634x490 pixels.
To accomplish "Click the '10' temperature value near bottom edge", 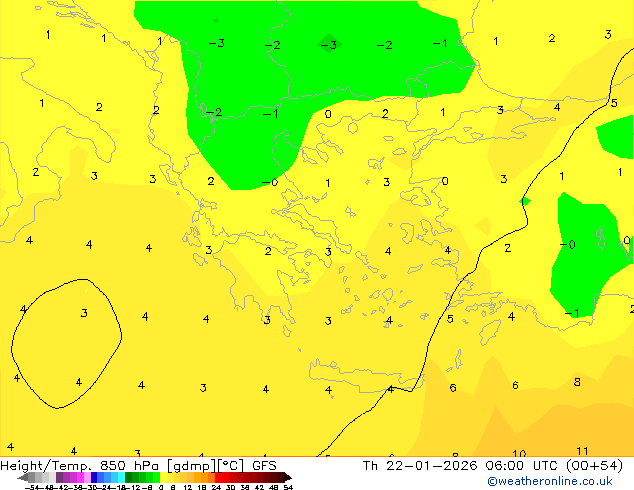I will 519,454.
